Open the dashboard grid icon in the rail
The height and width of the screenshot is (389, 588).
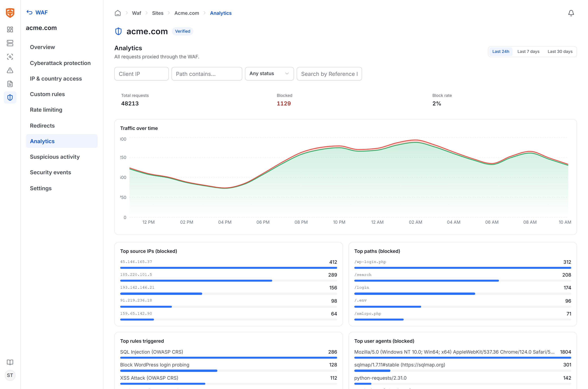tap(10, 30)
